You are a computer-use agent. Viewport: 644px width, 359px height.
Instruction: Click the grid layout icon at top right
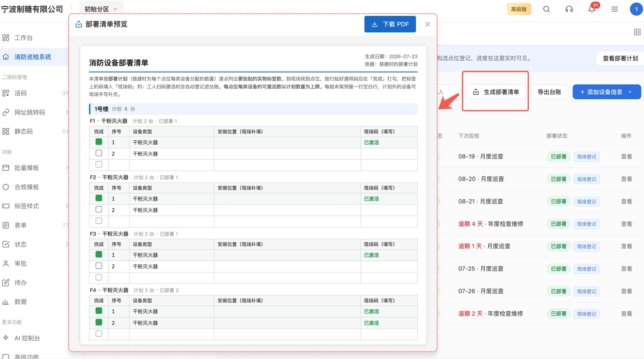[x=637, y=32]
